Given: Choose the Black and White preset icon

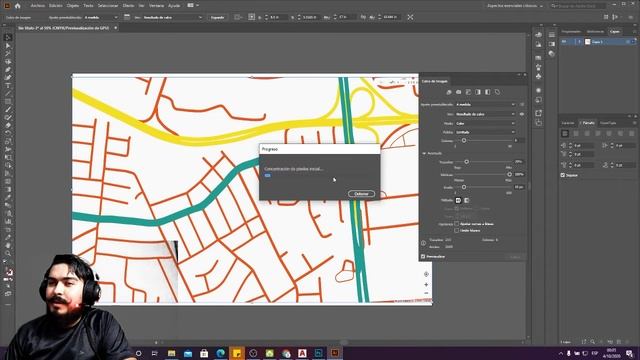Looking at the screenshot, I should tap(488, 92).
